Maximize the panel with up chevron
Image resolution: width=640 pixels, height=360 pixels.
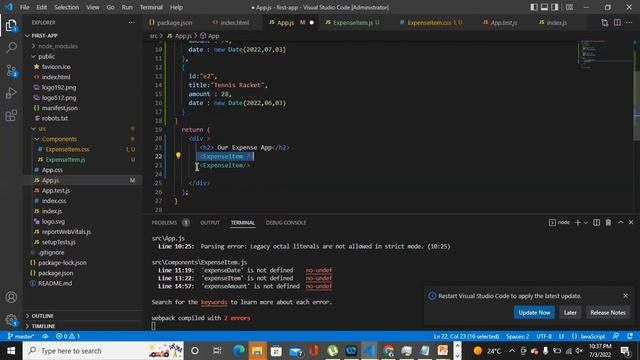620,222
